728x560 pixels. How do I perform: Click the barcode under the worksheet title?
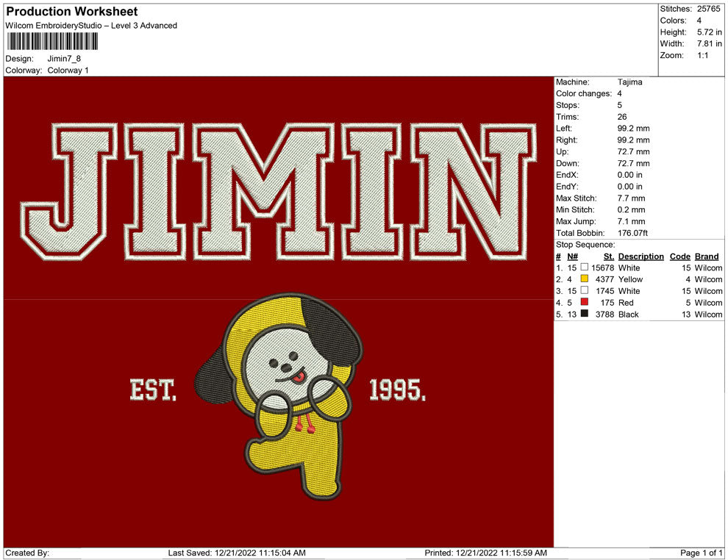(52, 42)
